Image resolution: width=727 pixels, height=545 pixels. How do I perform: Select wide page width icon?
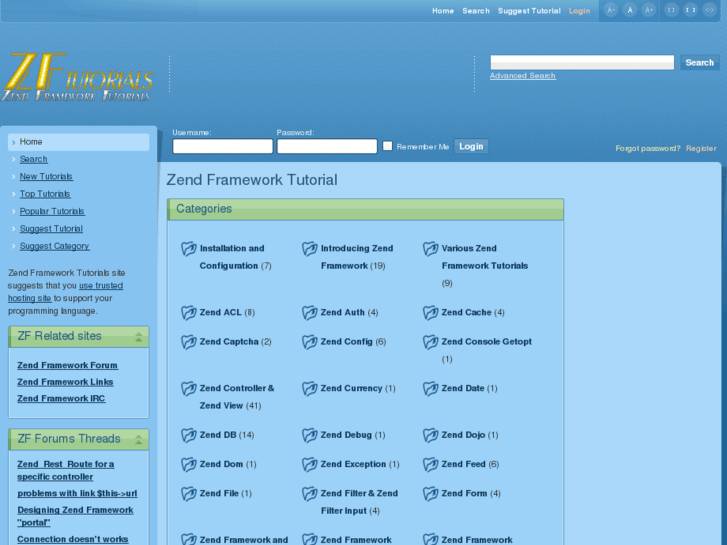(x=690, y=10)
